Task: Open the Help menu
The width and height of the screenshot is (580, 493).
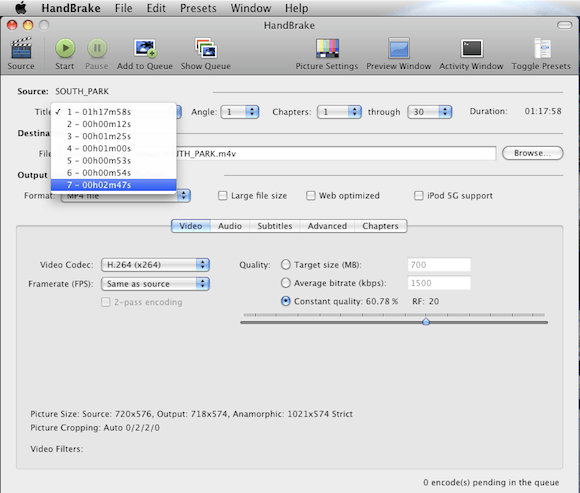Action: pos(296,8)
